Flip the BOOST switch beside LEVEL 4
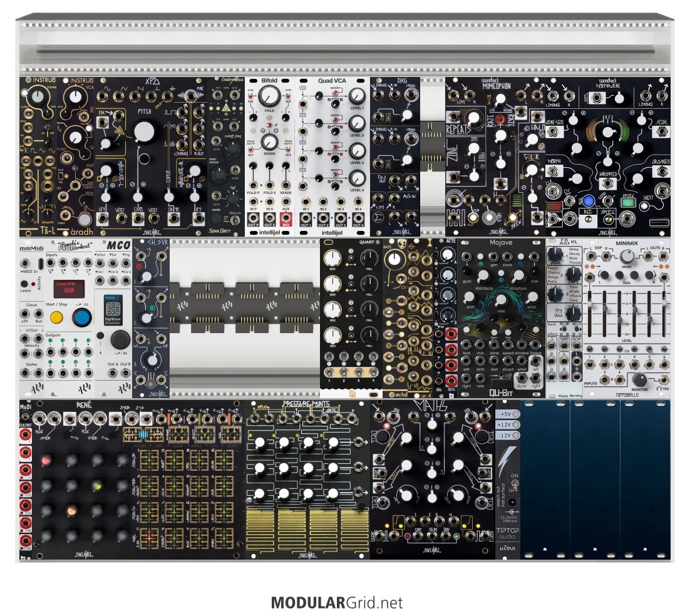 (x=336, y=174)
